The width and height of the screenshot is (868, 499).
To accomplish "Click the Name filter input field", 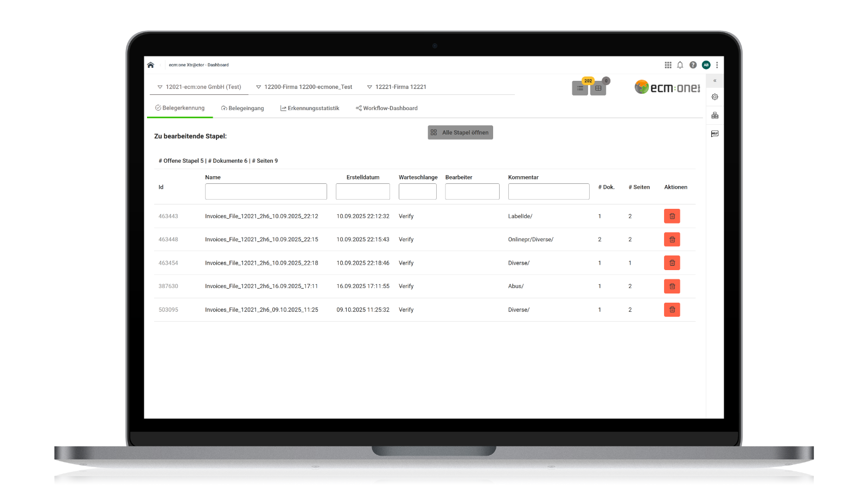I will click(266, 191).
